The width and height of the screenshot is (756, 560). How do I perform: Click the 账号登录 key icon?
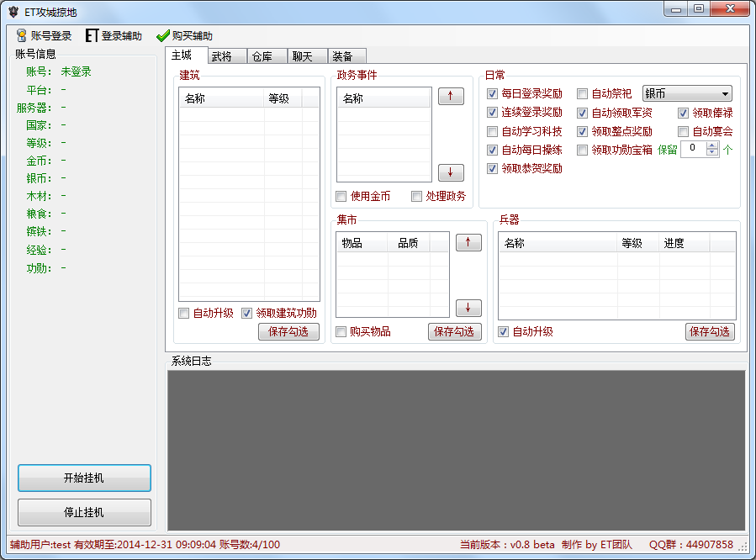click(x=21, y=35)
